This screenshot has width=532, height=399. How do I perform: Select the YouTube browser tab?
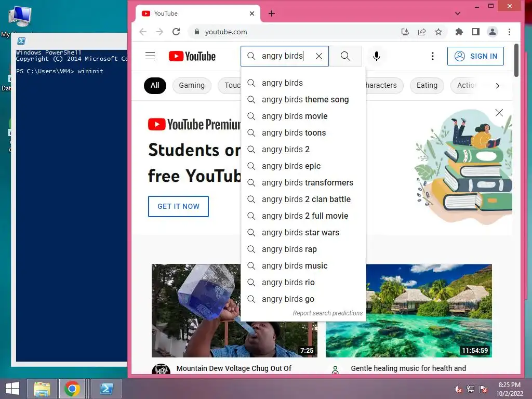(x=198, y=14)
